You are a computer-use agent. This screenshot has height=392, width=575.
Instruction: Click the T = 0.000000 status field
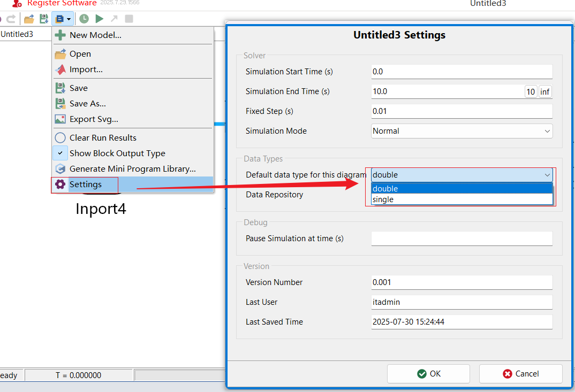[x=79, y=375]
